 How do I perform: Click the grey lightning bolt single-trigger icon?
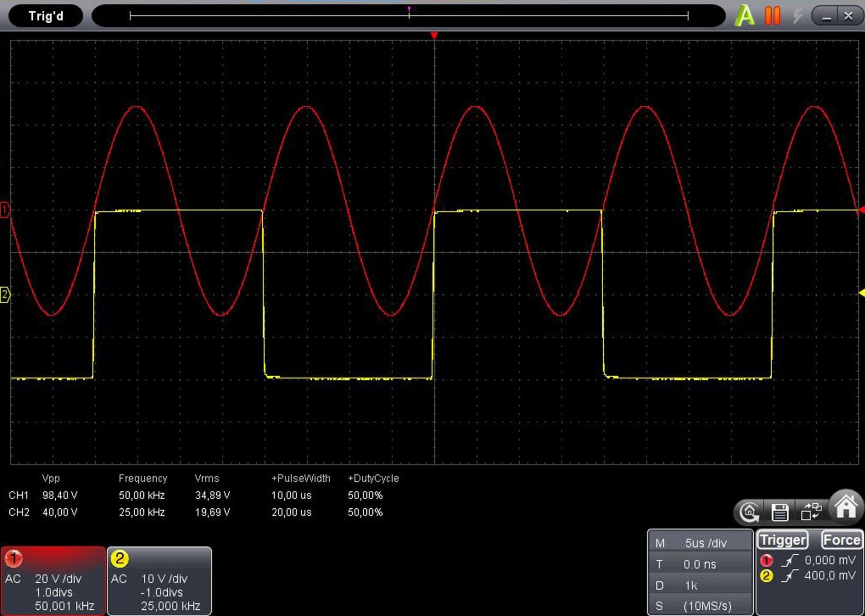(797, 16)
